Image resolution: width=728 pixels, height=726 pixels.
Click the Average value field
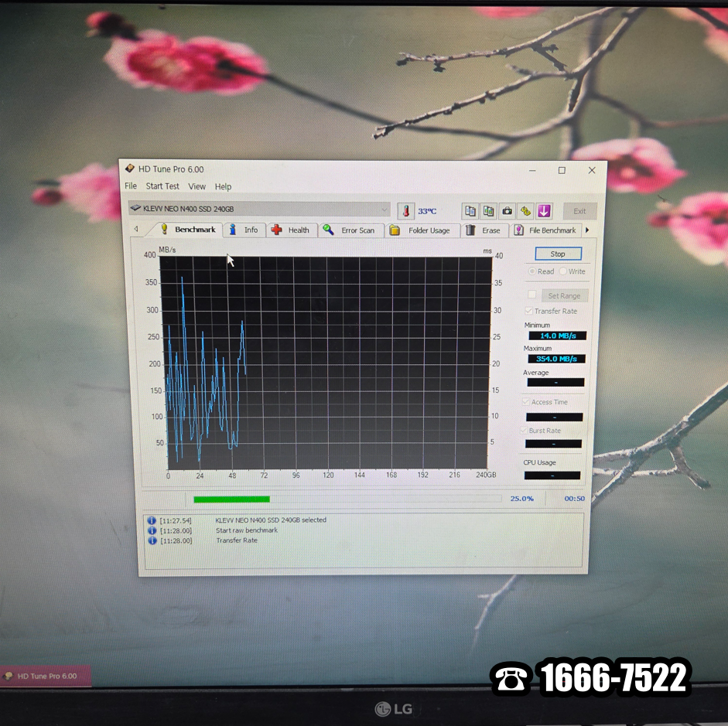(555, 382)
